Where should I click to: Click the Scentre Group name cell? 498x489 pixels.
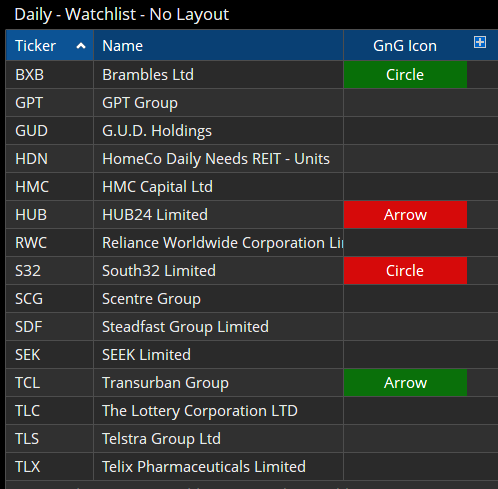click(218, 299)
